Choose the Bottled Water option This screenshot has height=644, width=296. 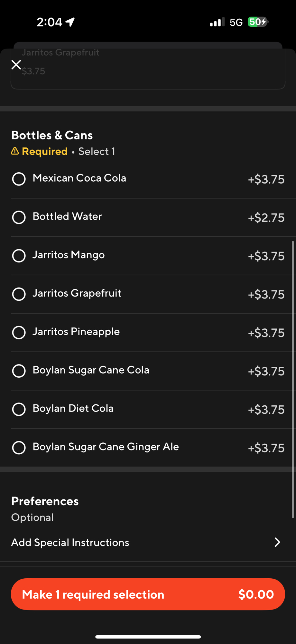pyautogui.click(x=19, y=217)
